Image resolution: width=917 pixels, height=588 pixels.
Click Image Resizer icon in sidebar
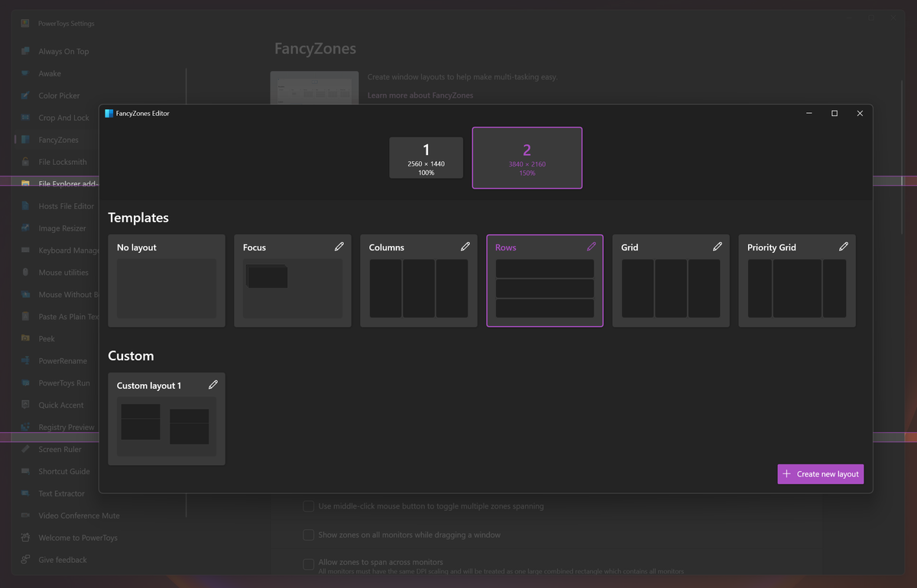click(x=25, y=228)
